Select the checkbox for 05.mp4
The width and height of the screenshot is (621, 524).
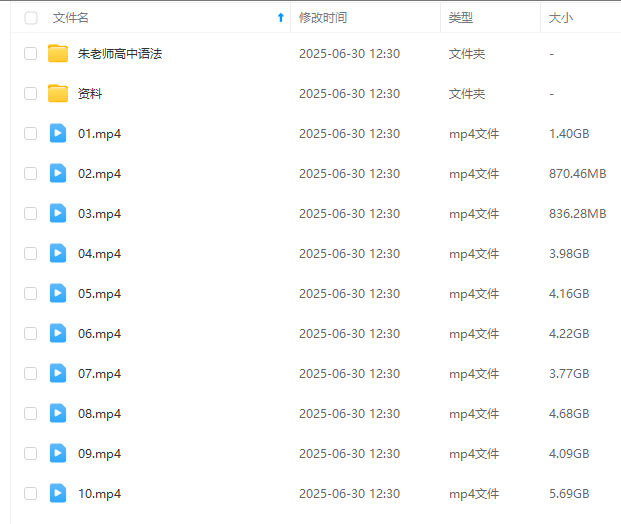[30, 293]
